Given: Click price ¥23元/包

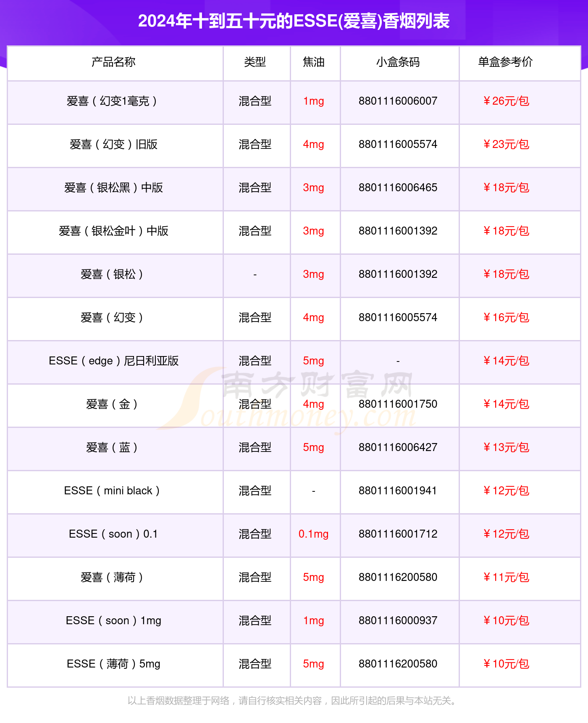Looking at the screenshot, I should [x=506, y=145].
